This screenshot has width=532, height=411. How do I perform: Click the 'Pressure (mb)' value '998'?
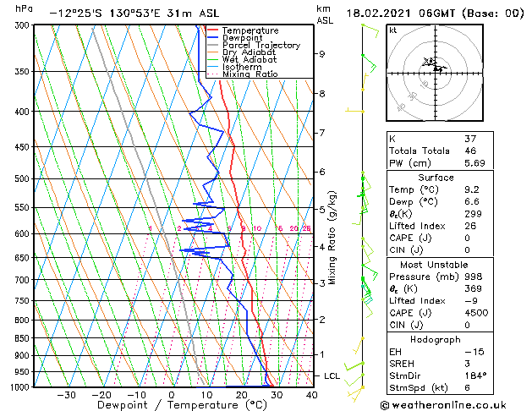(474, 277)
